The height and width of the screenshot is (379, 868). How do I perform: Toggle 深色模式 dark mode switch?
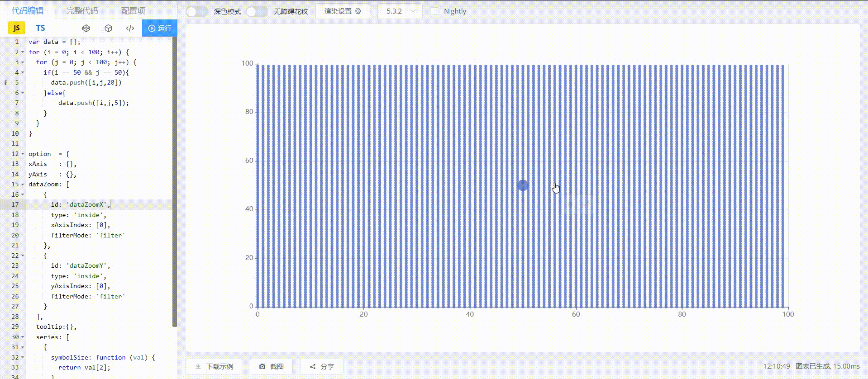click(x=197, y=11)
